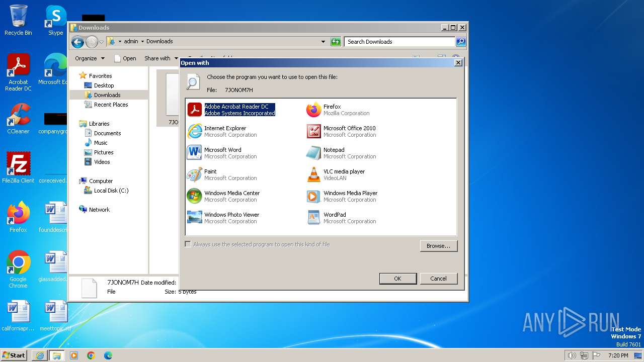Select Adobe Acrobat Reader DC icon in program list

(x=194, y=110)
